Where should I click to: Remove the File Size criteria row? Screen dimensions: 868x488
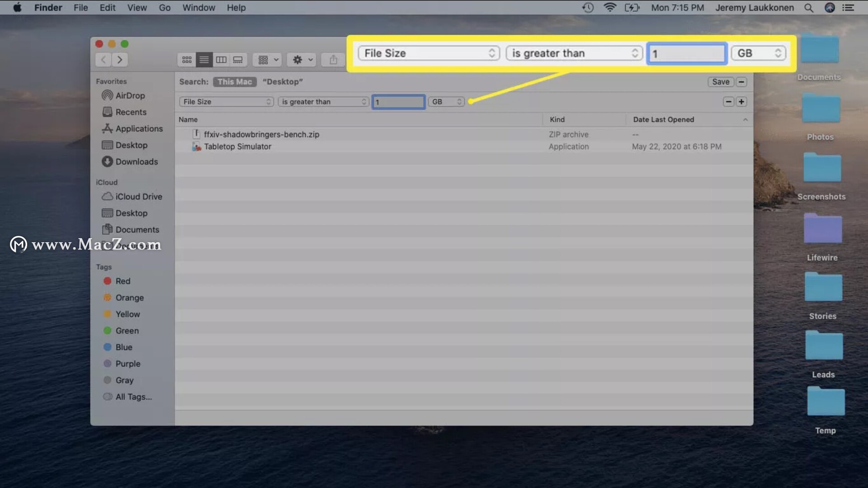pyautogui.click(x=728, y=102)
